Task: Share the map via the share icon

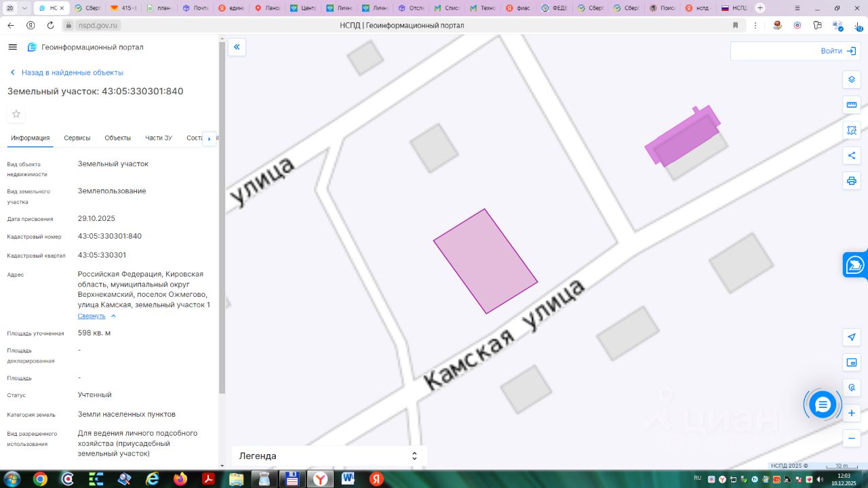Action: 852,155
